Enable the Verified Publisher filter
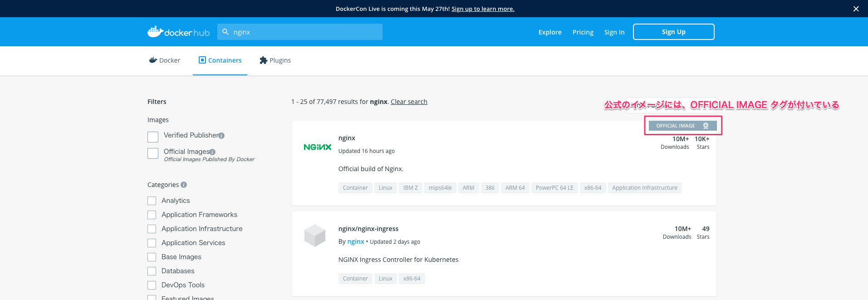Screen dimensions: 868x300 (153, 137)
